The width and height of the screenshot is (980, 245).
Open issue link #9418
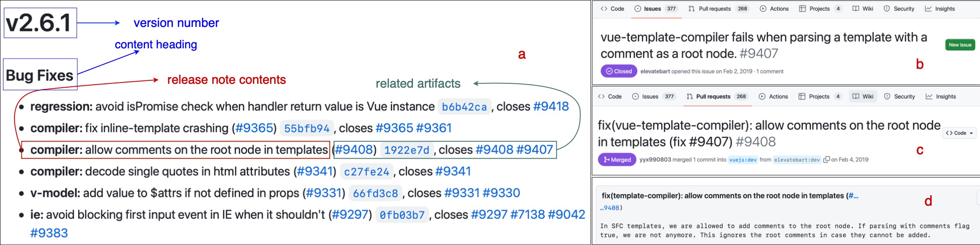click(551, 106)
